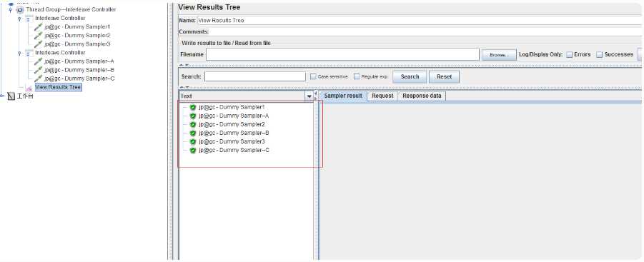Open Dummy Sampler--A result entry text
This screenshot has width=644, height=262.
[233, 116]
